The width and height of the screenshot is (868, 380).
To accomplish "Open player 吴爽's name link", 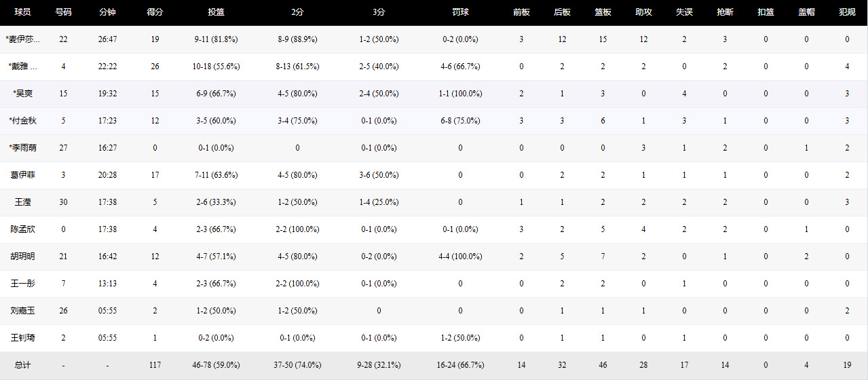I will point(23,94).
